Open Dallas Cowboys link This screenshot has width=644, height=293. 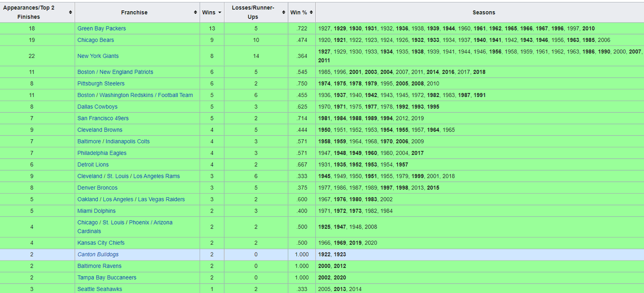click(x=97, y=107)
